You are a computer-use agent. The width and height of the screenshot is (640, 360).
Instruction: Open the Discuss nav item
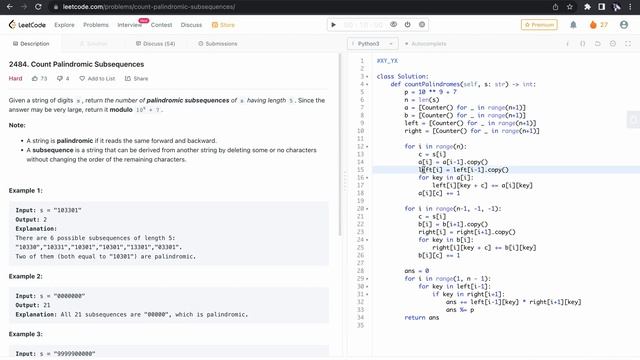coord(191,25)
